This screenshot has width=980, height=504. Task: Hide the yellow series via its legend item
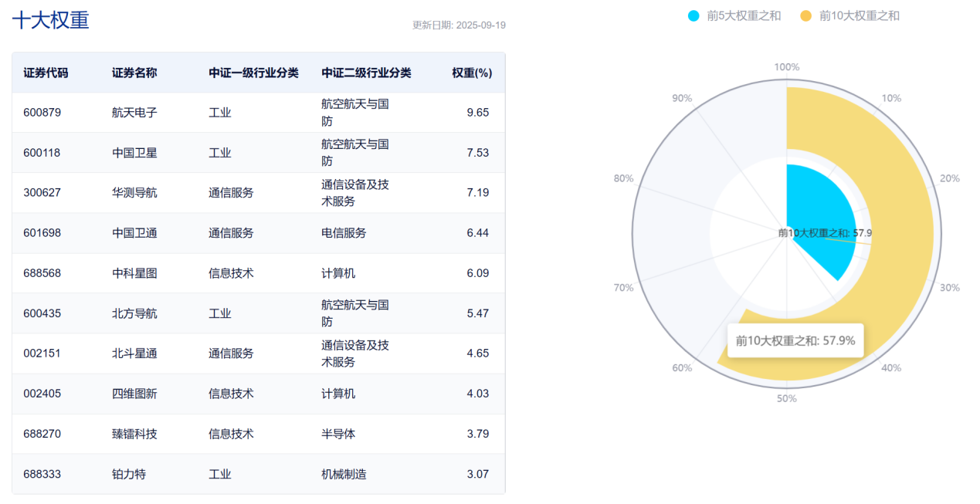(852, 15)
